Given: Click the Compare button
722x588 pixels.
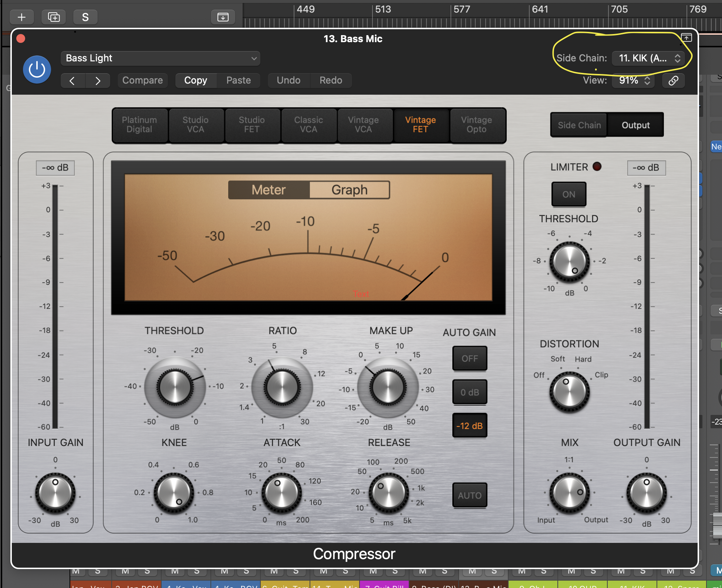Looking at the screenshot, I should [142, 81].
